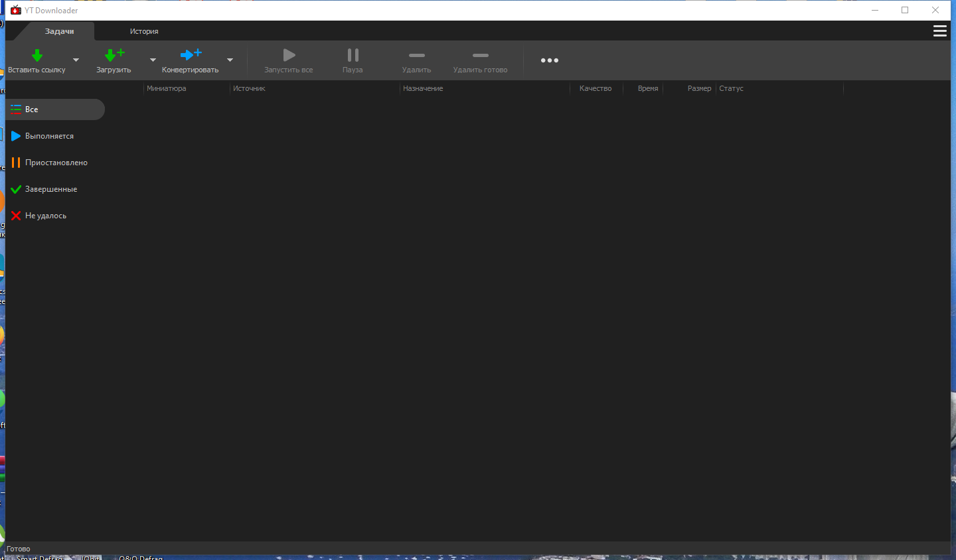Click the green Вставить ссылку arrow icon

tap(37, 55)
